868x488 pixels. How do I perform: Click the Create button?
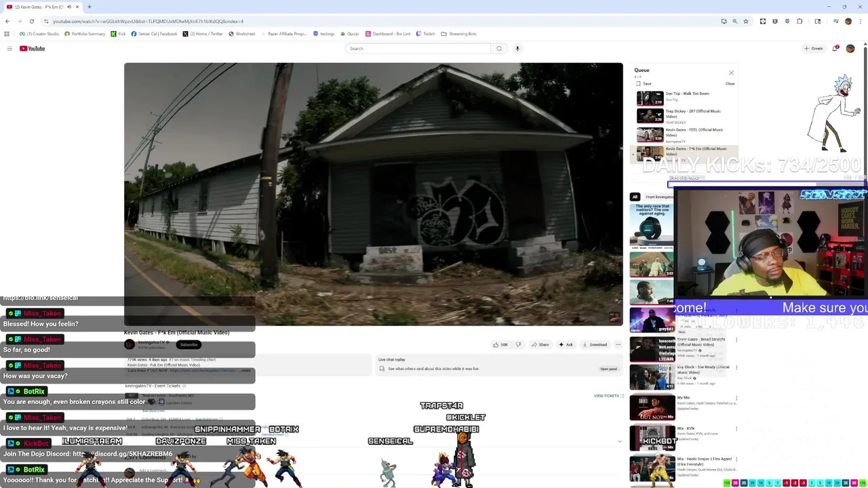pyautogui.click(x=813, y=48)
